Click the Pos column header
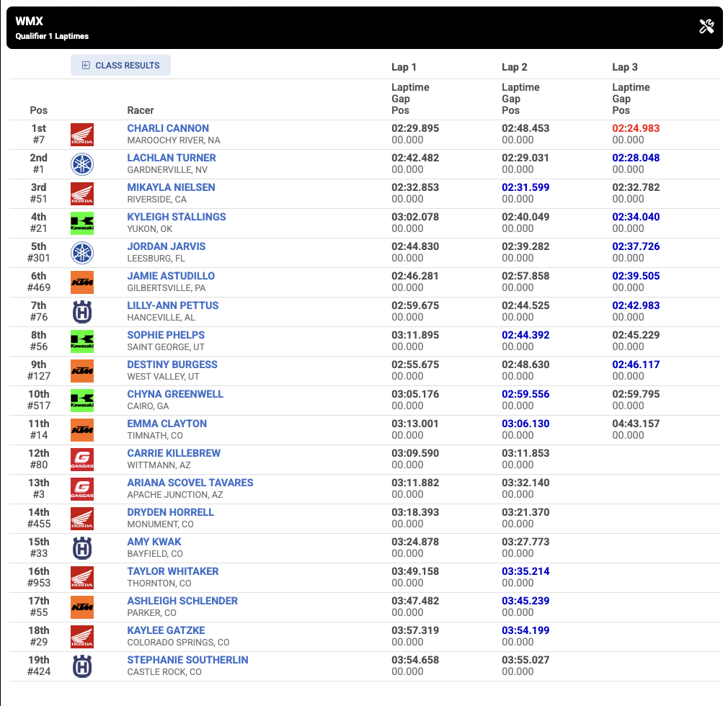Screen dimensions: 728x706 [x=39, y=110]
